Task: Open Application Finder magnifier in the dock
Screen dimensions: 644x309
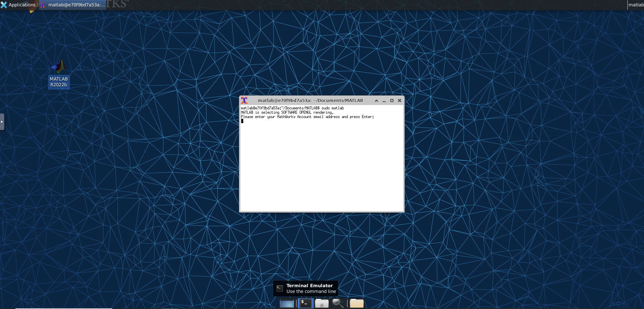Action: [x=338, y=303]
